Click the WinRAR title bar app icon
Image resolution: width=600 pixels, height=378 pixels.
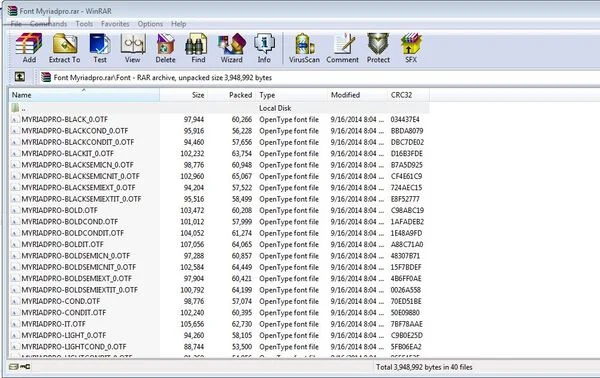click(x=13, y=11)
